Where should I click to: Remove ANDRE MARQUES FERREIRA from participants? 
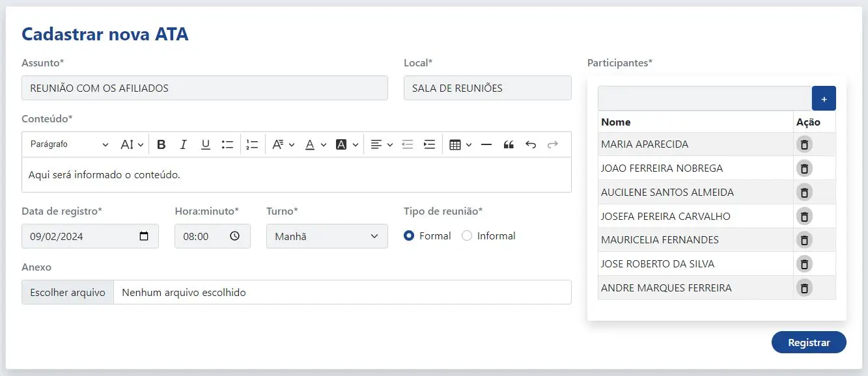click(804, 288)
